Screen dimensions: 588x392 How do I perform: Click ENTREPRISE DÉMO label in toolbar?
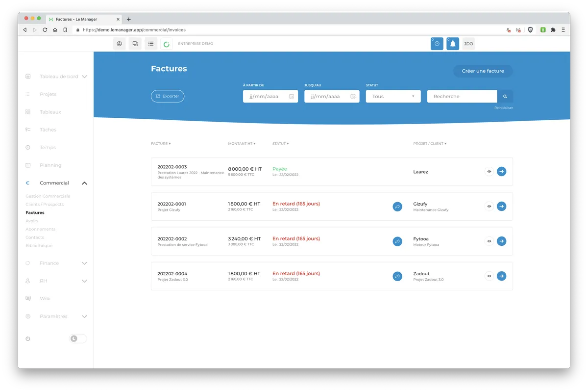[196, 44]
